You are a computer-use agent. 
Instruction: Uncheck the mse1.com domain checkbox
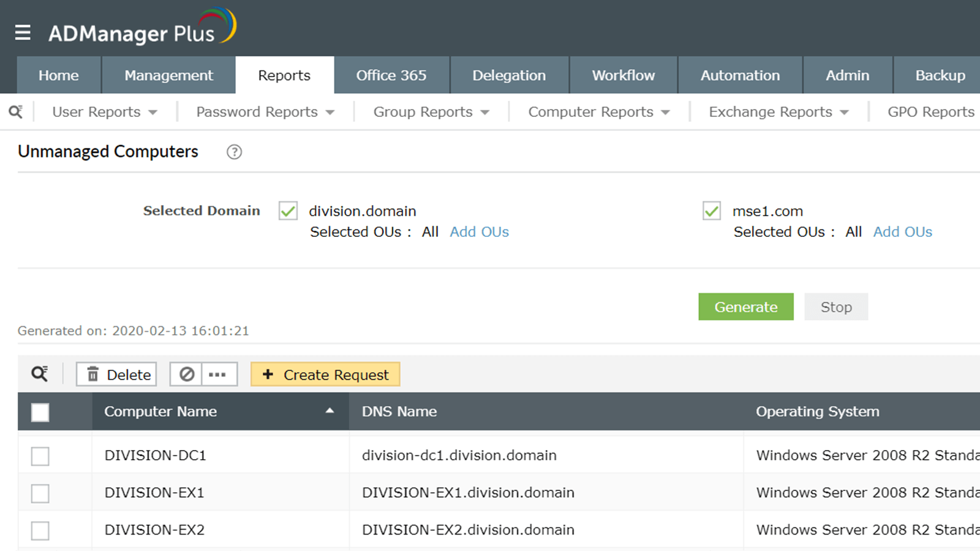(711, 211)
